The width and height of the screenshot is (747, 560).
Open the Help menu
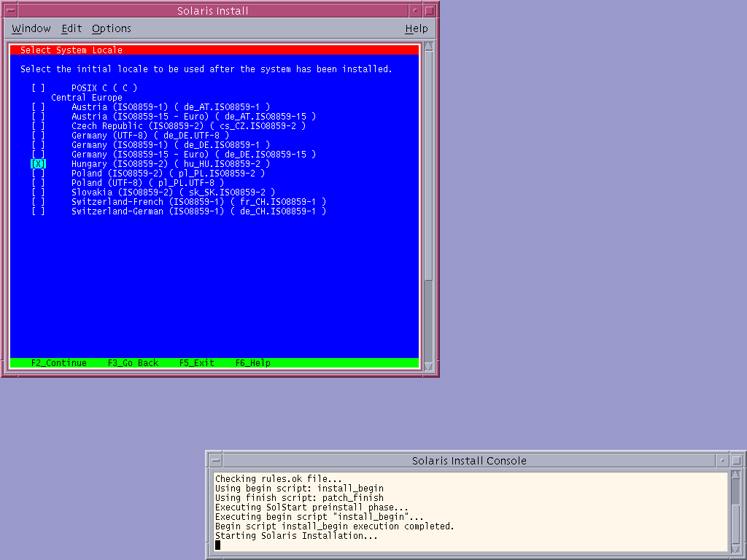pyautogui.click(x=417, y=28)
